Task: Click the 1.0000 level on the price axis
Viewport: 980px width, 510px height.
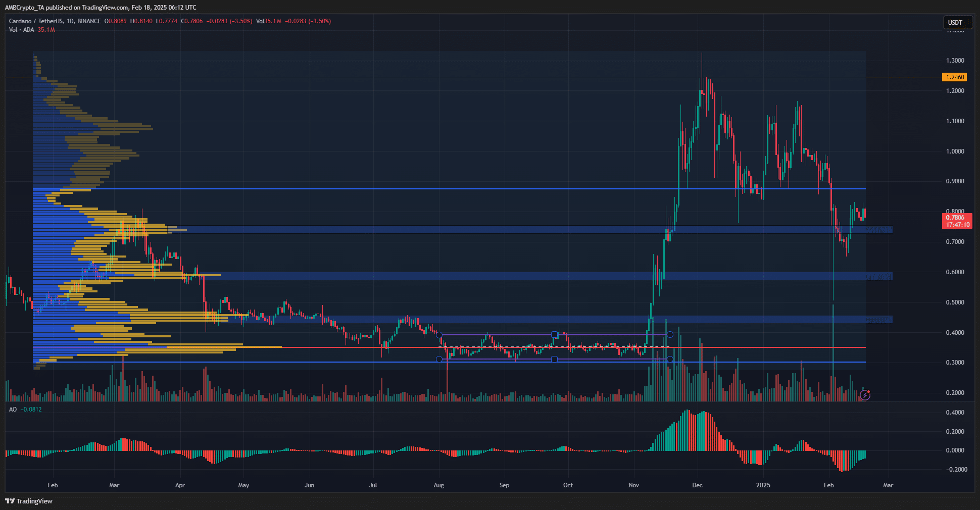Action: click(x=955, y=151)
